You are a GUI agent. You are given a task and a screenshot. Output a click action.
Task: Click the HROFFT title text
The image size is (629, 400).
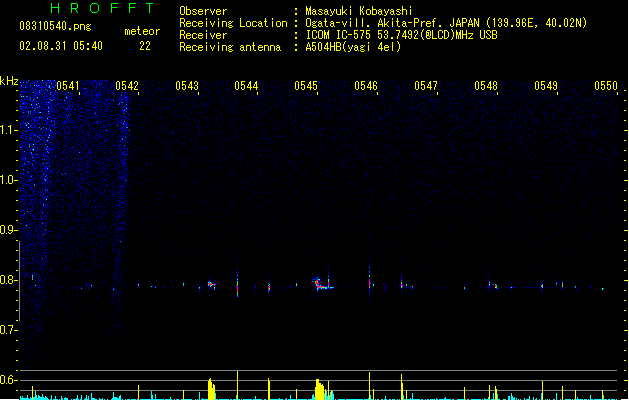102,8
